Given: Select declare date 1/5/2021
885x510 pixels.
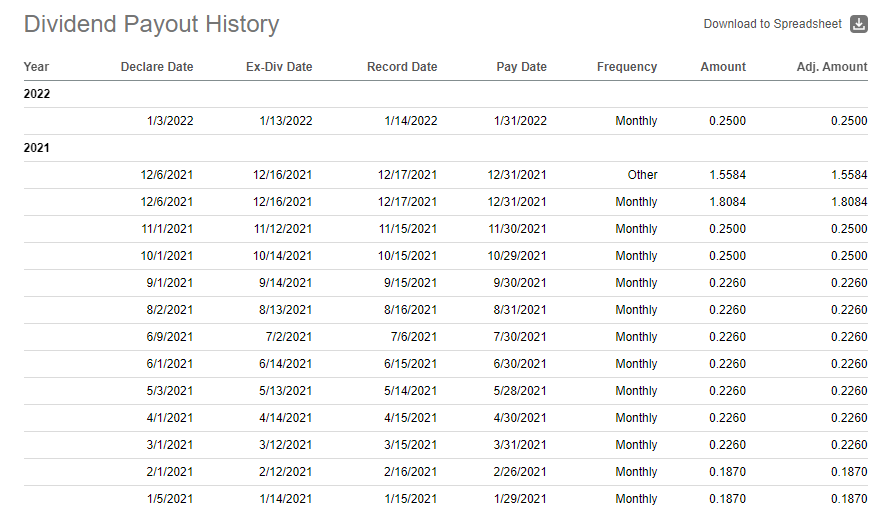Looking at the screenshot, I should click(170, 499).
